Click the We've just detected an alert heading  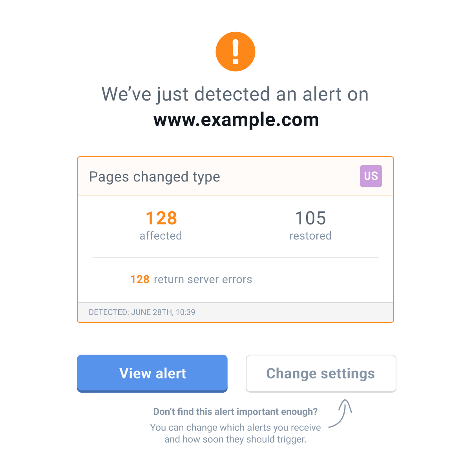[235, 95]
